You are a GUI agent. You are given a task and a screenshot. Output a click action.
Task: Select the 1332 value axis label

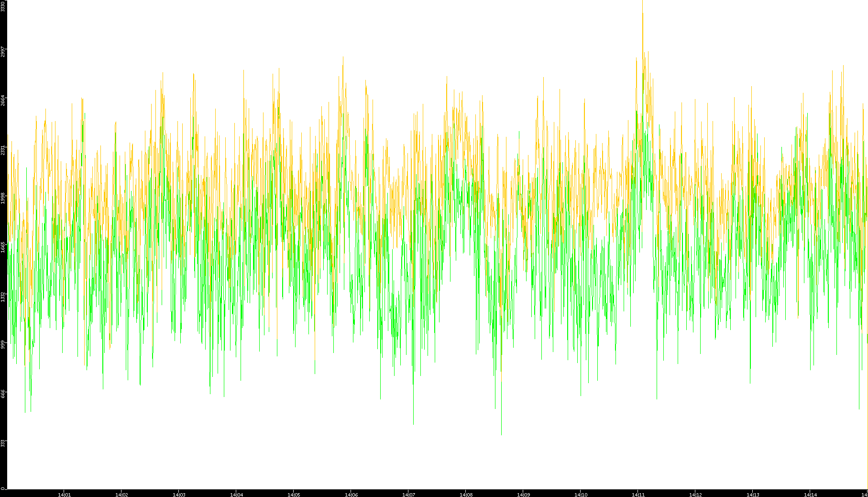[x=3, y=296]
